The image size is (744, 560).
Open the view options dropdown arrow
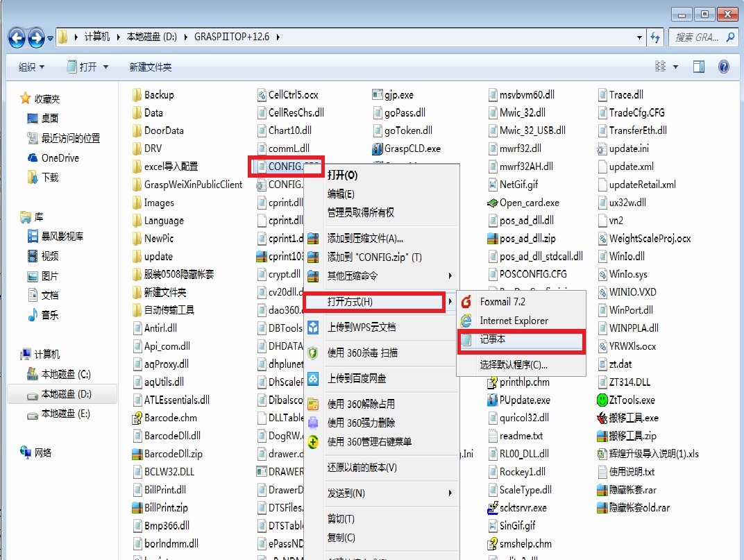pyautogui.click(x=675, y=67)
